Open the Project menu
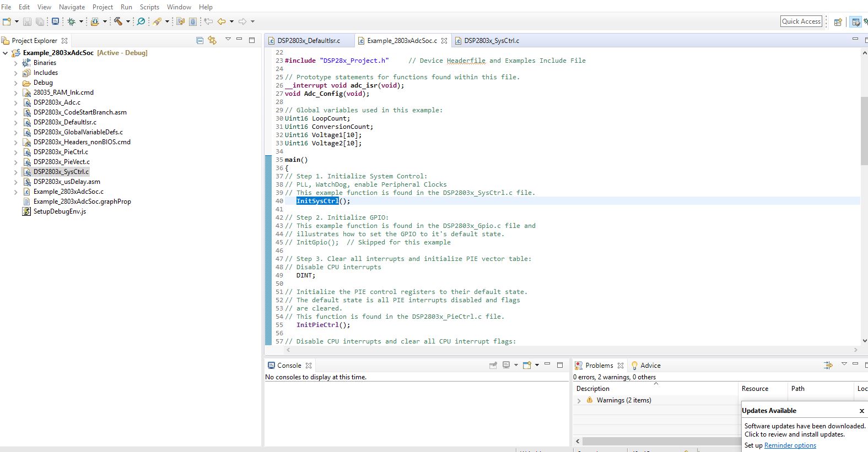868x452 pixels. [x=103, y=7]
